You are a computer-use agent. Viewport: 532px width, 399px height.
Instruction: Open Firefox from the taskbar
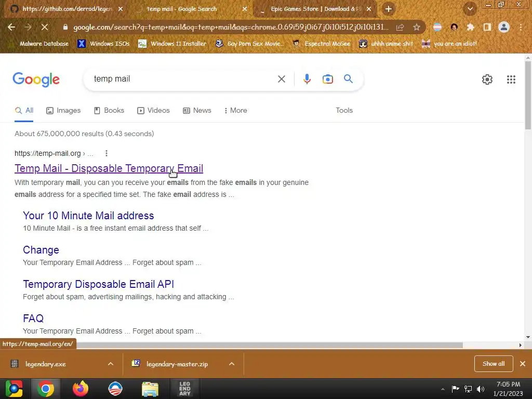tap(81, 389)
